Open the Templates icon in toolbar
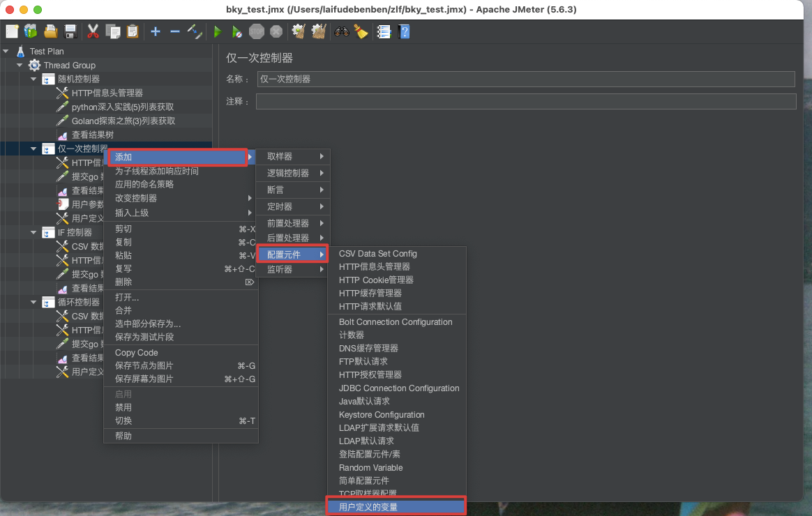This screenshot has width=812, height=516. coord(31,31)
